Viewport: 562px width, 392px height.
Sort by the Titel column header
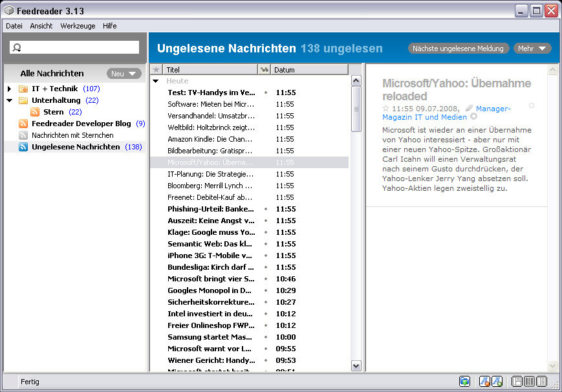coord(210,70)
